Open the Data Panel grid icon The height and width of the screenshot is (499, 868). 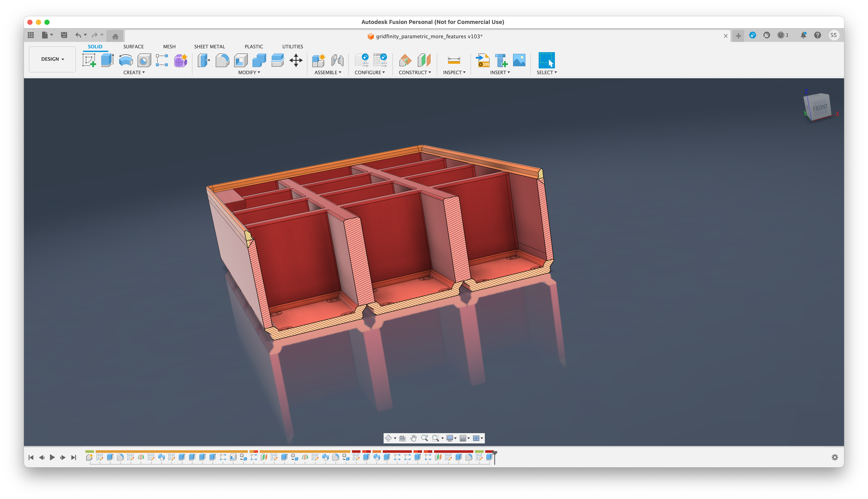31,35
